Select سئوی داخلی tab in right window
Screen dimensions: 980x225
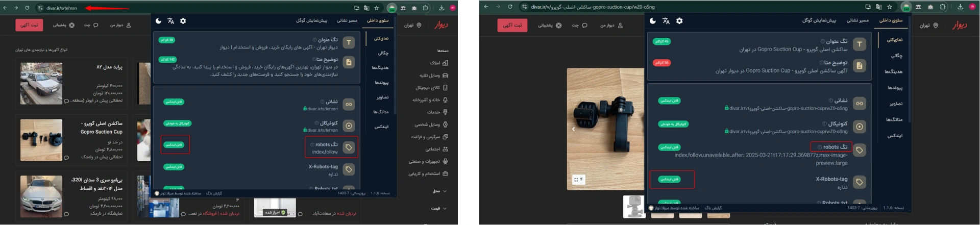(891, 20)
